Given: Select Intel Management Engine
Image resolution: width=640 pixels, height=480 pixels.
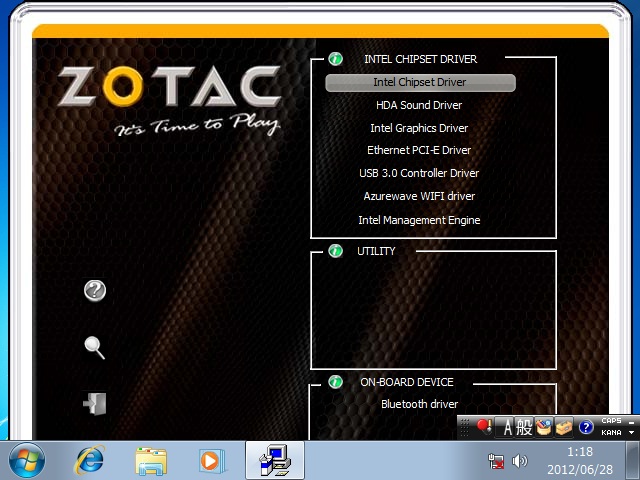Looking at the screenshot, I should pos(419,220).
